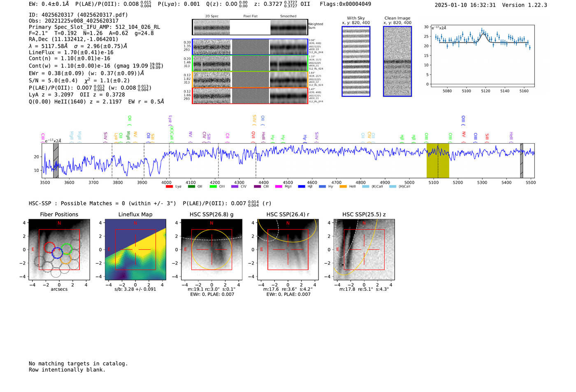Click the CIV legend swatch

tap(235, 186)
